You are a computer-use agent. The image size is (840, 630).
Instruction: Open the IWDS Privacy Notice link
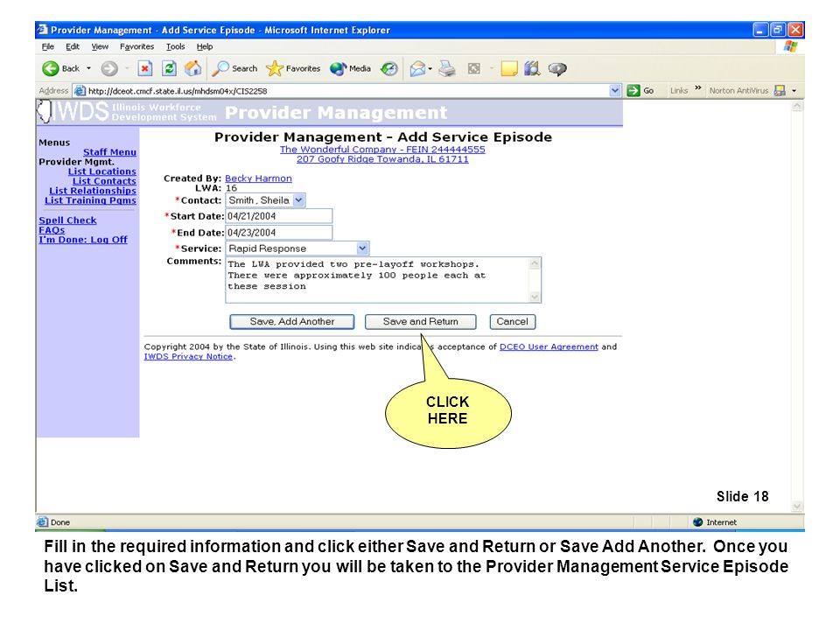pyautogui.click(x=188, y=356)
